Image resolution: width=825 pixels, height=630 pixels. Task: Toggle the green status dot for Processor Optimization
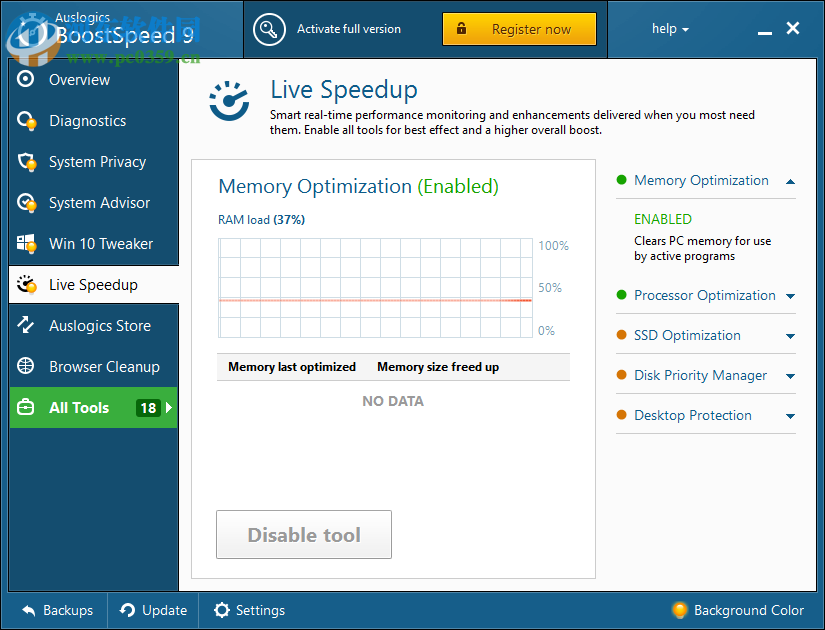(x=620, y=296)
